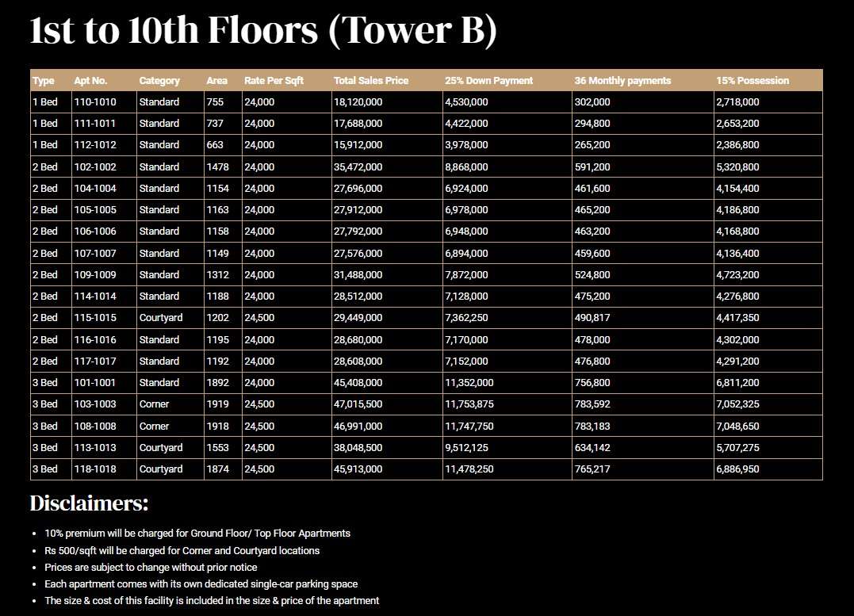Select down payment 9,512,125 cell
The image size is (854, 616).
pyautogui.click(x=507, y=448)
